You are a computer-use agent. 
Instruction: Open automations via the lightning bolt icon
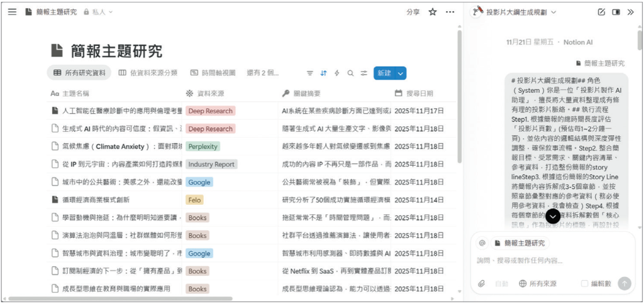[x=337, y=73]
